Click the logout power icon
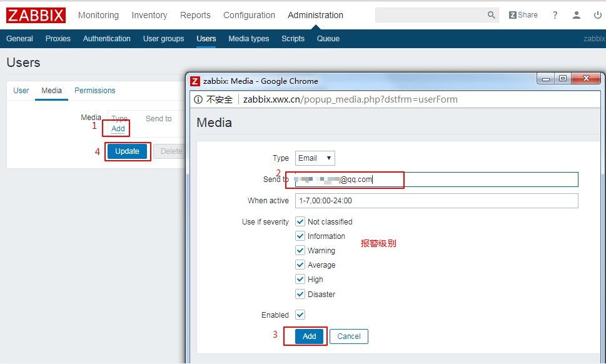This screenshot has width=606, height=364. point(597,15)
